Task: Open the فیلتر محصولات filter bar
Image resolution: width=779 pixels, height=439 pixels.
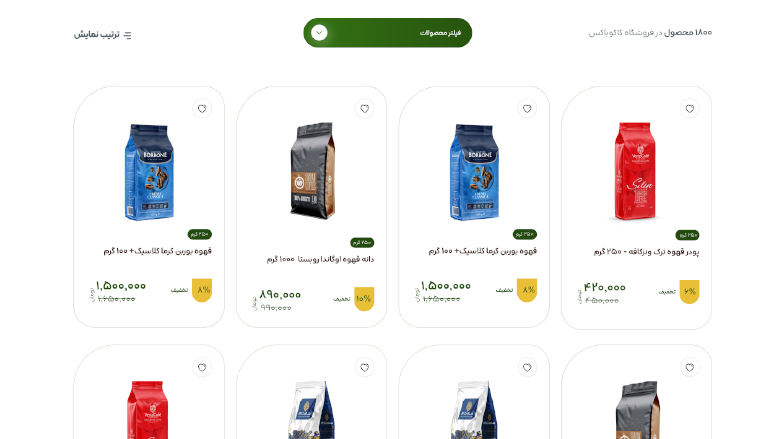Action: coord(388,33)
